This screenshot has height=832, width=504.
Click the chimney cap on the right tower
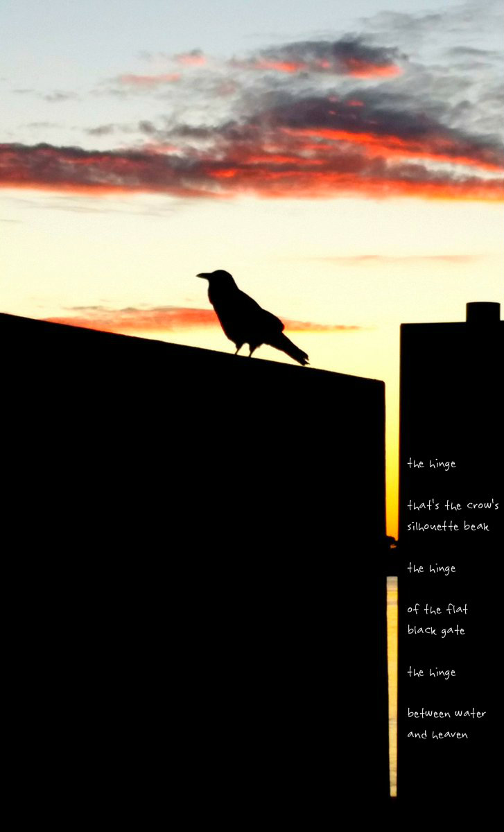pyautogui.click(x=483, y=311)
